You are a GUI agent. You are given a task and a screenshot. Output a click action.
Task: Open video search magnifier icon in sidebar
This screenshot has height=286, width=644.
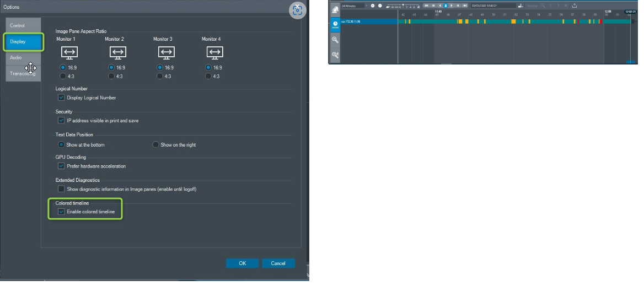click(x=335, y=40)
